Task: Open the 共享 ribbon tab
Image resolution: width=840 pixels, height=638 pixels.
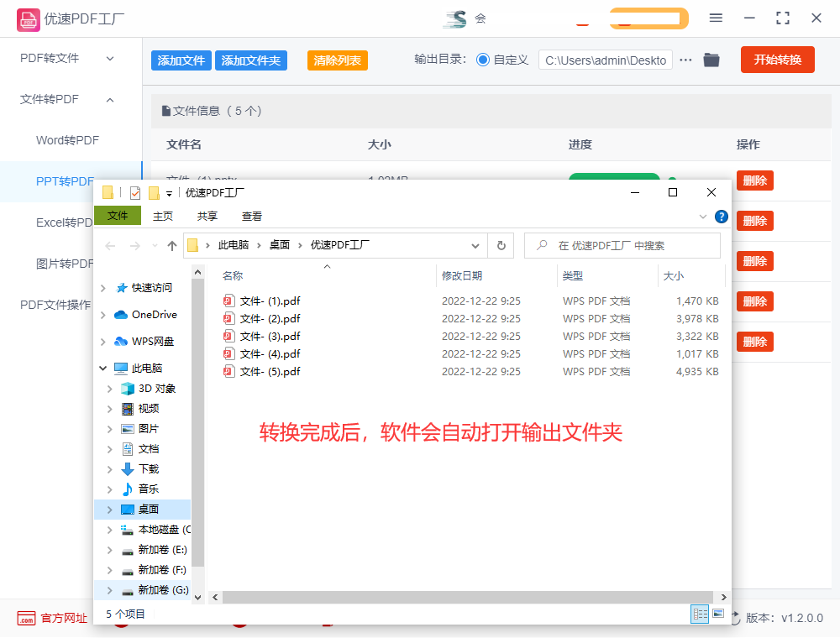Action: (207, 217)
